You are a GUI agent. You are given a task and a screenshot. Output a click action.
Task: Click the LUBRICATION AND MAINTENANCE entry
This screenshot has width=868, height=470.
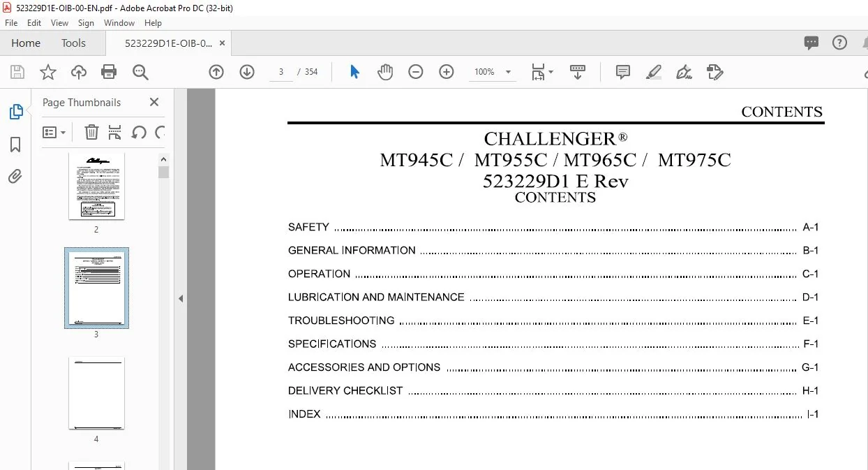tap(553, 297)
